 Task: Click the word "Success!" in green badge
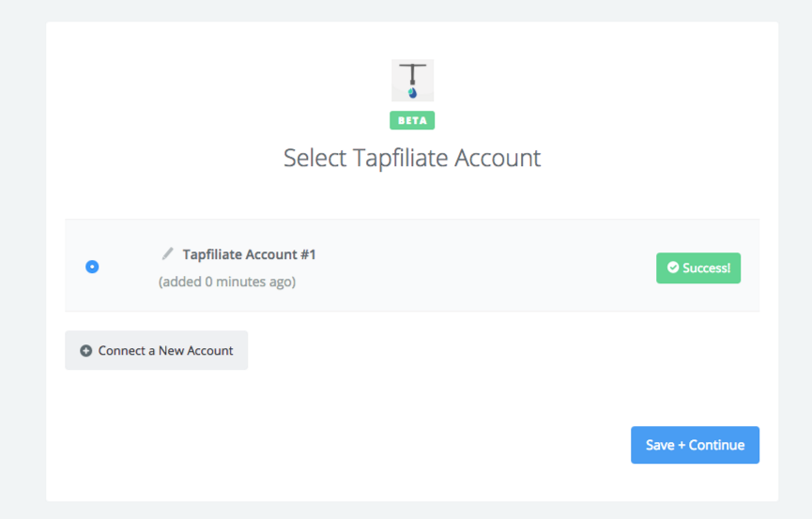[x=706, y=267]
